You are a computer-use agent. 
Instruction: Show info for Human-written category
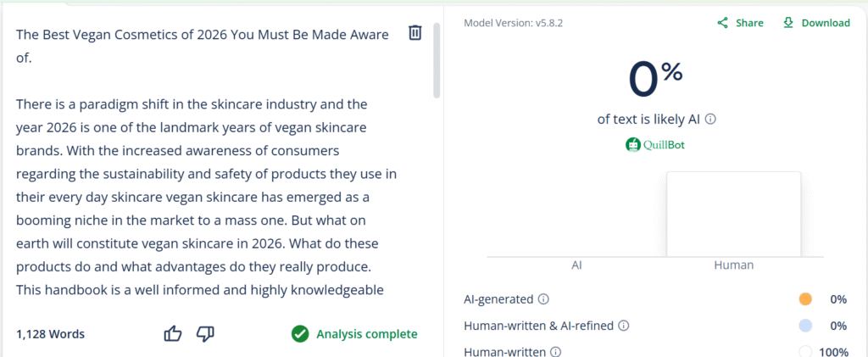(556, 351)
